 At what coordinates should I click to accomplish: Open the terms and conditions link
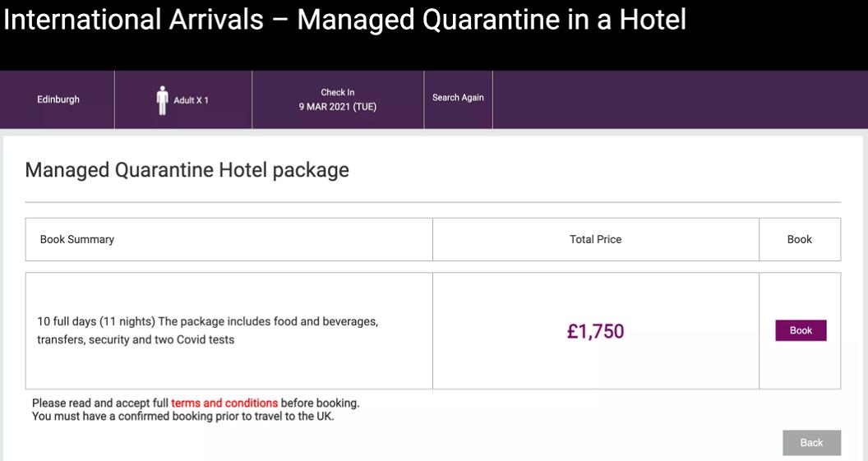point(224,403)
